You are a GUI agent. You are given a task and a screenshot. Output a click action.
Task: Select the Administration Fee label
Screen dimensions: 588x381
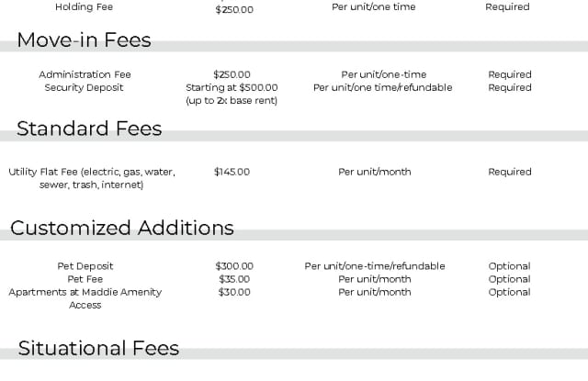pyautogui.click(x=85, y=74)
